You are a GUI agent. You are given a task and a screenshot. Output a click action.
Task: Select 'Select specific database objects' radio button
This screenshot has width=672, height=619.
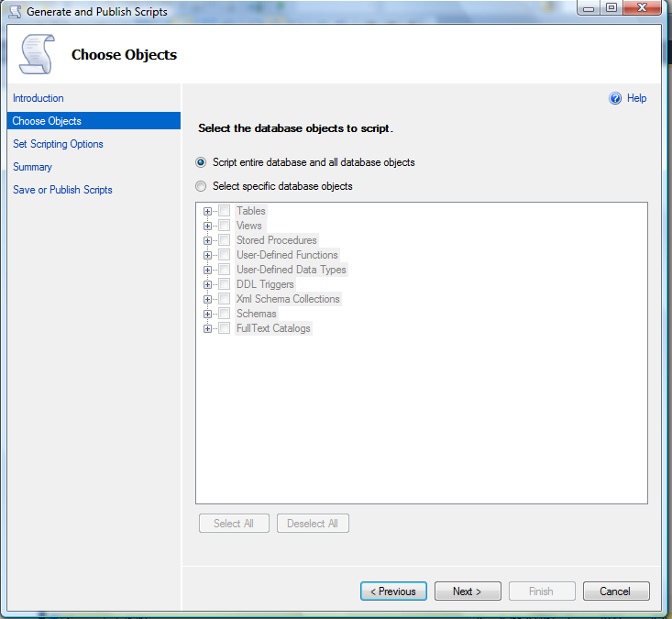point(201,186)
